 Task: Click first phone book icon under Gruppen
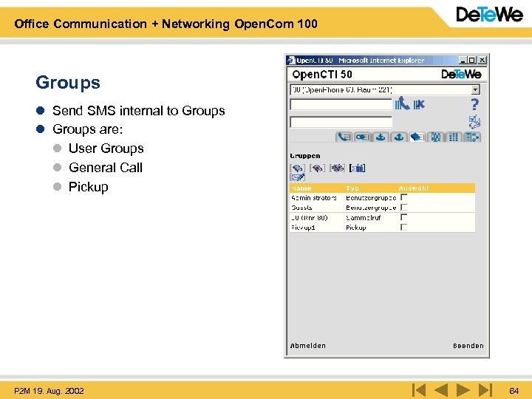pyautogui.click(x=298, y=168)
